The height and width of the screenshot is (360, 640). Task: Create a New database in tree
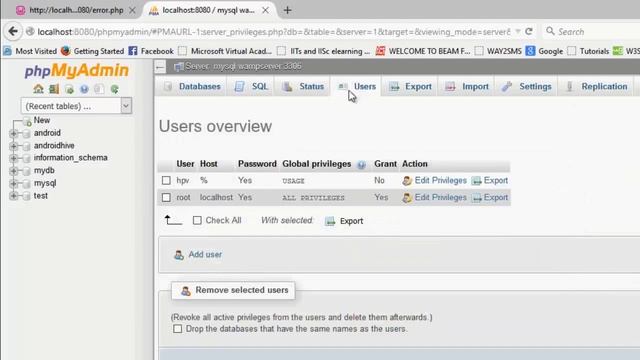pyautogui.click(x=42, y=120)
